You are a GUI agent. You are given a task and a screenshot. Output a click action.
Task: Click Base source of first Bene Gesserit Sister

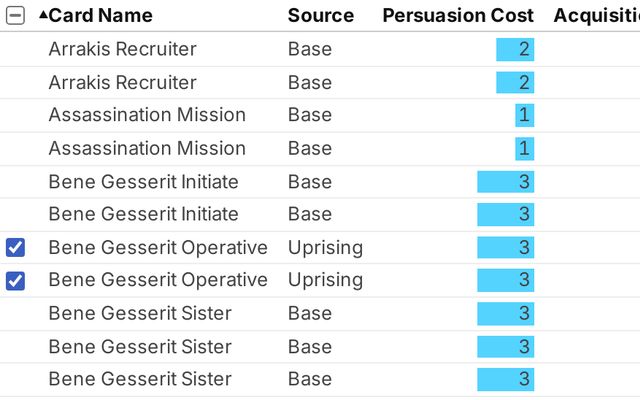click(309, 313)
